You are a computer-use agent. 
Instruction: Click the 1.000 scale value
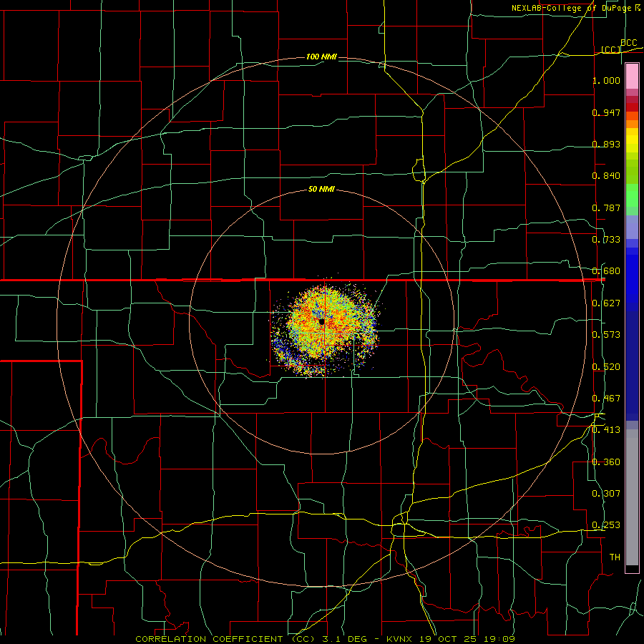606,80
